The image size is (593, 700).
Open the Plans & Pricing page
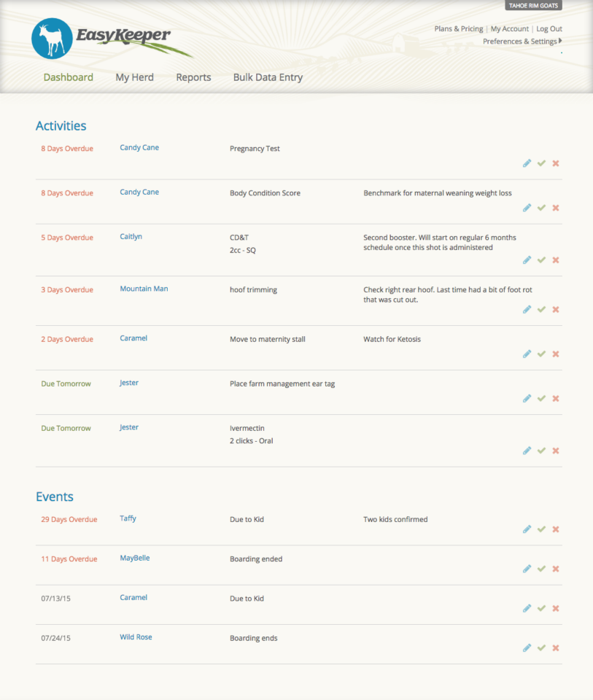coord(458,28)
